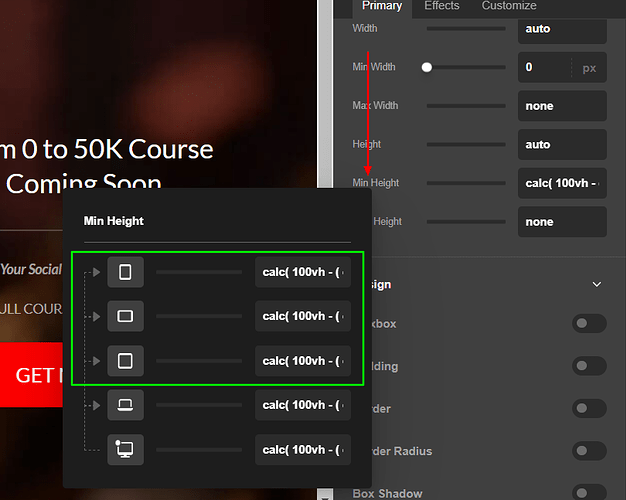626x500 pixels.
Task: Open the px unit selector for Min Width
Action: [589, 68]
